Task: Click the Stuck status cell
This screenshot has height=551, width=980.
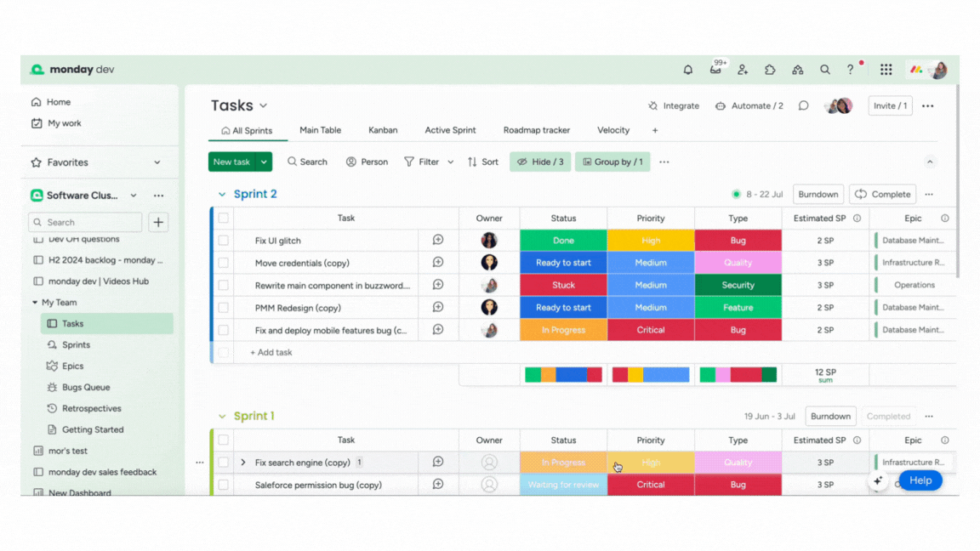Action: tap(563, 285)
